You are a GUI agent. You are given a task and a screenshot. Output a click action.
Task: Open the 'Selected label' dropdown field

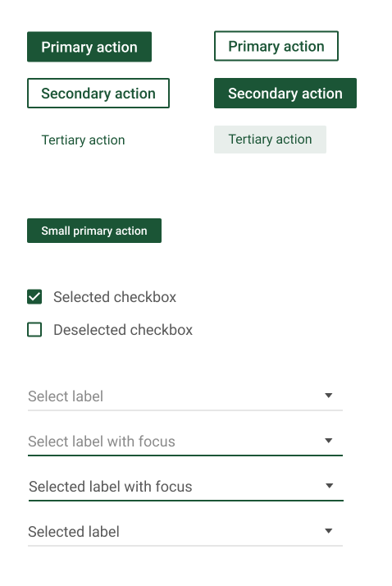point(185,533)
